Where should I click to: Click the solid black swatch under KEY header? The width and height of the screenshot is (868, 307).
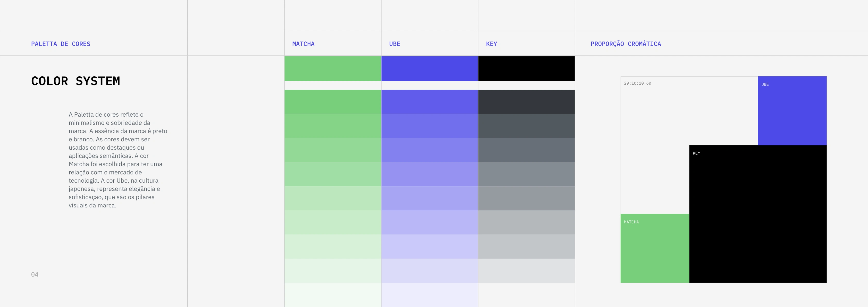pos(526,68)
